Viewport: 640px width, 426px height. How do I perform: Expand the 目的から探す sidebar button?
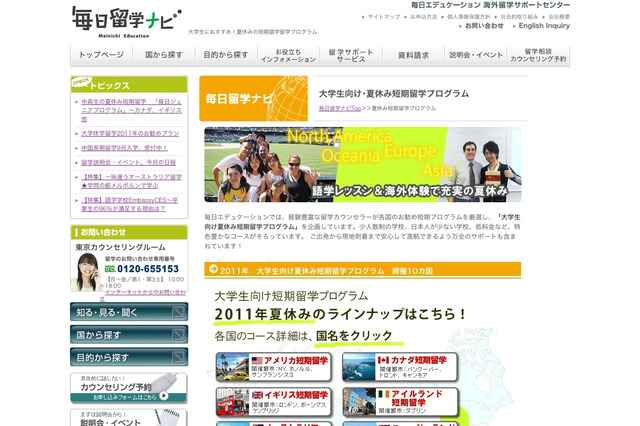click(x=129, y=357)
